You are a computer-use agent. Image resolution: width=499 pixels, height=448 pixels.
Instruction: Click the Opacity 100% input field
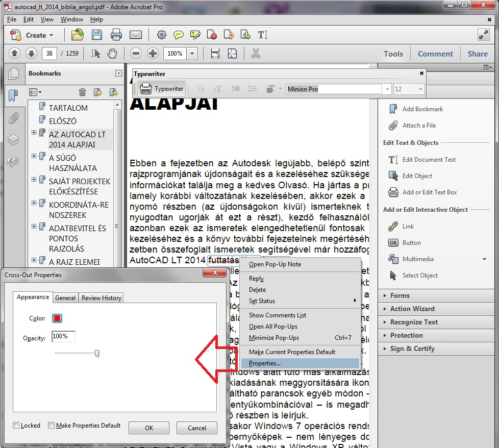[63, 336]
